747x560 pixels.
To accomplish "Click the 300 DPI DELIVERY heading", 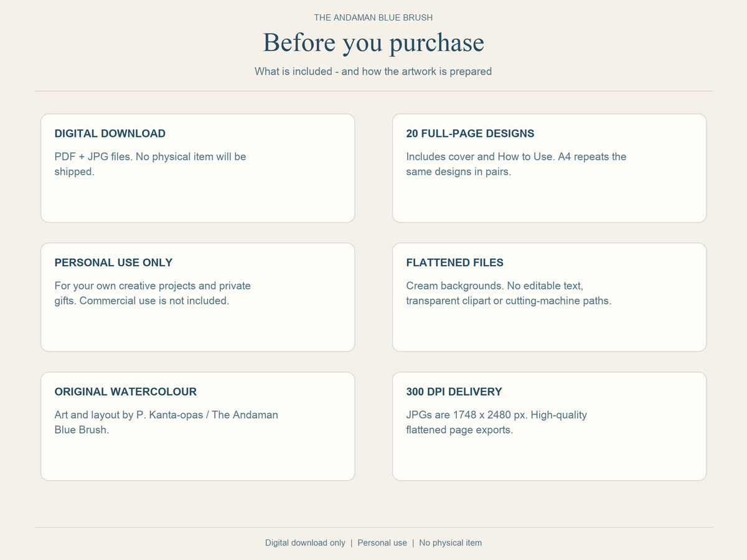I will click(454, 391).
